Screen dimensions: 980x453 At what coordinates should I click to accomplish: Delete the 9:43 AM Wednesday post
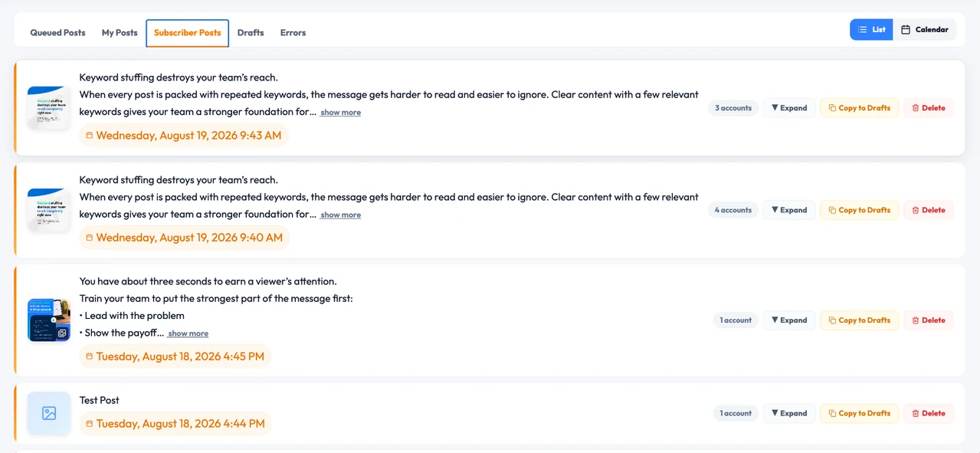(929, 108)
